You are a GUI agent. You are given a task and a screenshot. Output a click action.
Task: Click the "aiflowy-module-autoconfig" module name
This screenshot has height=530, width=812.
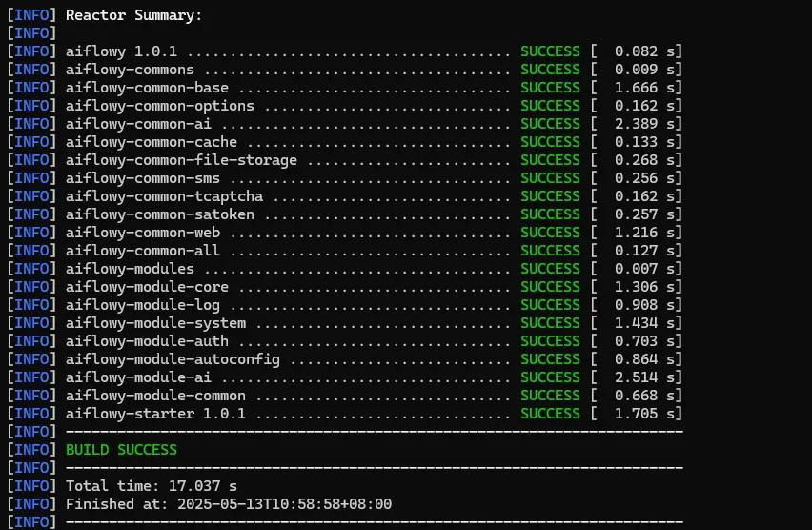[x=173, y=359]
